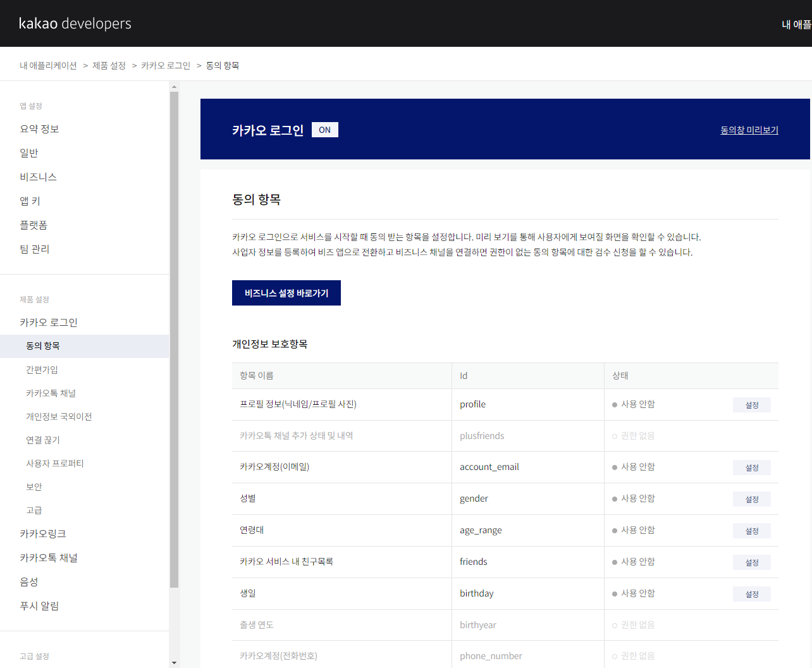This screenshot has height=668, width=812.
Task: Click 사용 안함 status in profile row
Action: 634,404
